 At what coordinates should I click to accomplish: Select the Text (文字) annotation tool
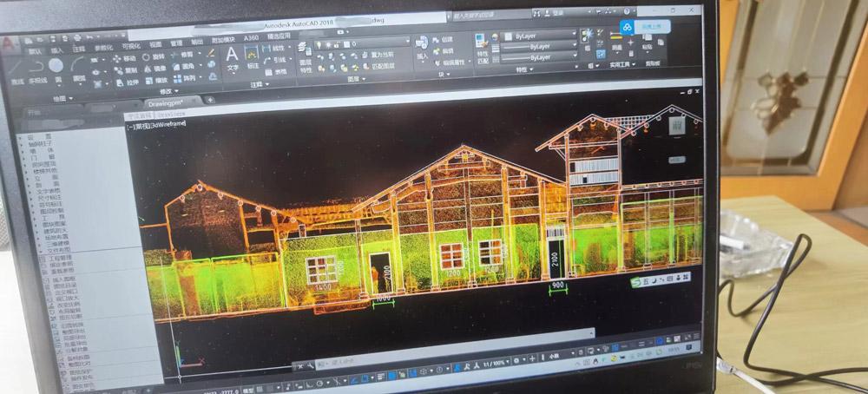[x=232, y=57]
